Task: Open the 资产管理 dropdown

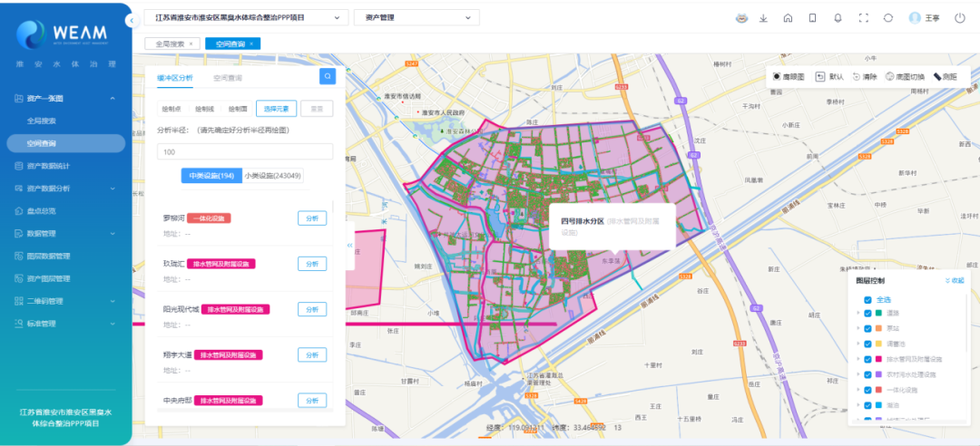Action: point(416,17)
